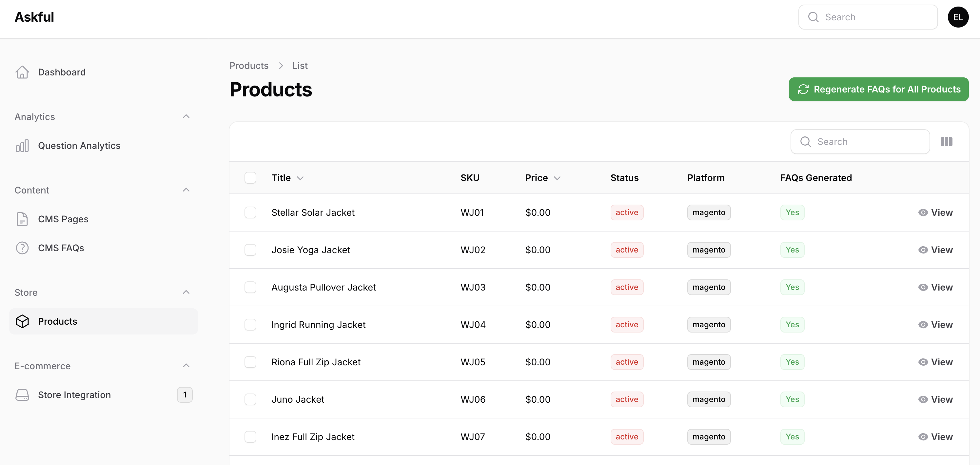Screen dimensions: 980x465
Task: Collapse the E-commerce sidebar group
Action: [186, 366]
